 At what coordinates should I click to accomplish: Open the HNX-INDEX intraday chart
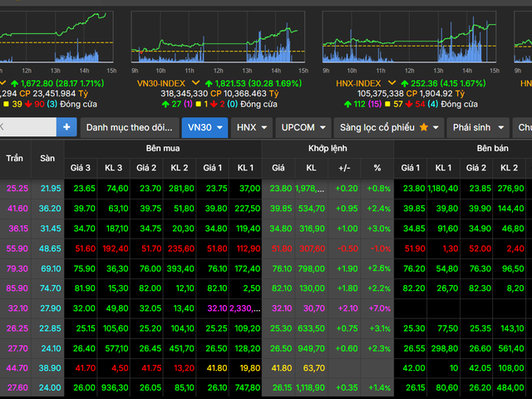pyautogui.click(x=411, y=37)
